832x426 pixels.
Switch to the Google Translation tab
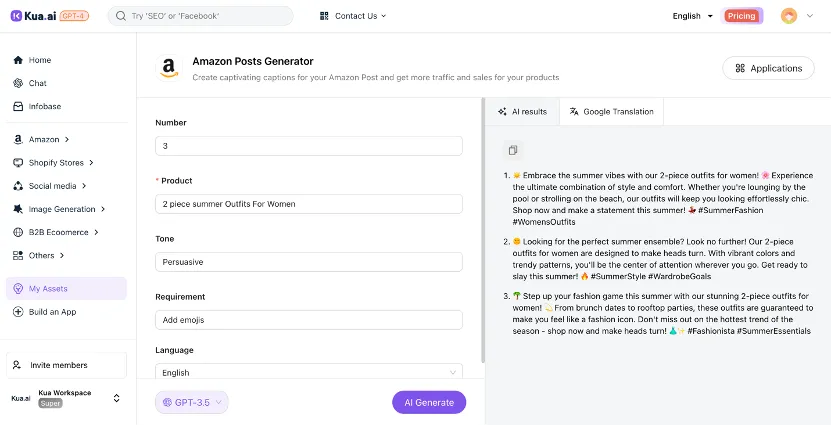click(x=610, y=111)
